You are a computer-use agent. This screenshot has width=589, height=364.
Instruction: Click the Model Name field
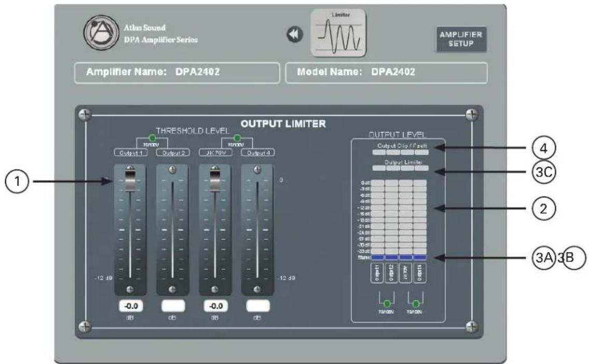click(x=386, y=72)
